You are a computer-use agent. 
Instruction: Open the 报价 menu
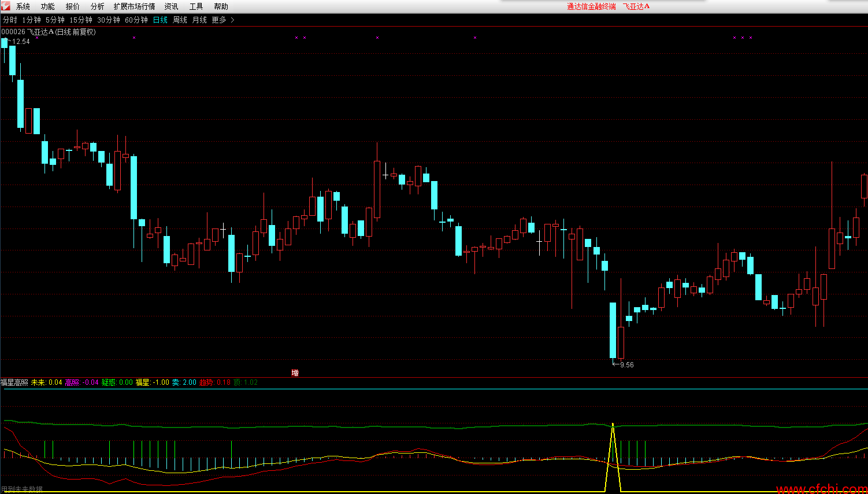point(73,6)
